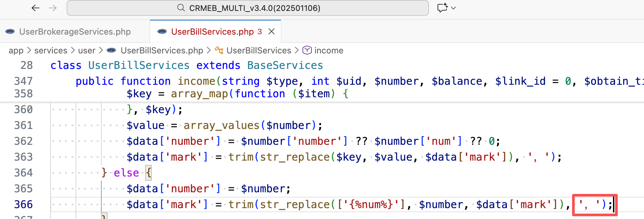This screenshot has width=644, height=219.
Task: Open the Copilot chat icon
Action: 442,8
